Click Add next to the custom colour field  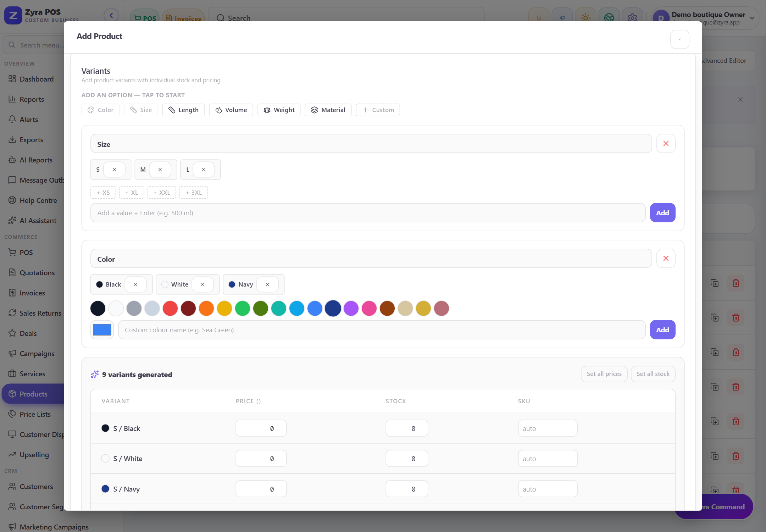[x=662, y=330]
